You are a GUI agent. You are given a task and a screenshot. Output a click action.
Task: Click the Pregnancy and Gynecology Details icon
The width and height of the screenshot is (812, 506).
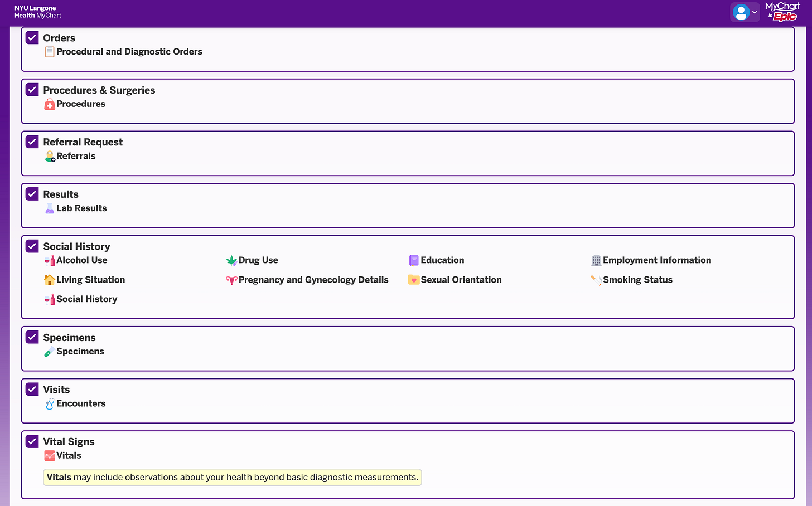(232, 280)
